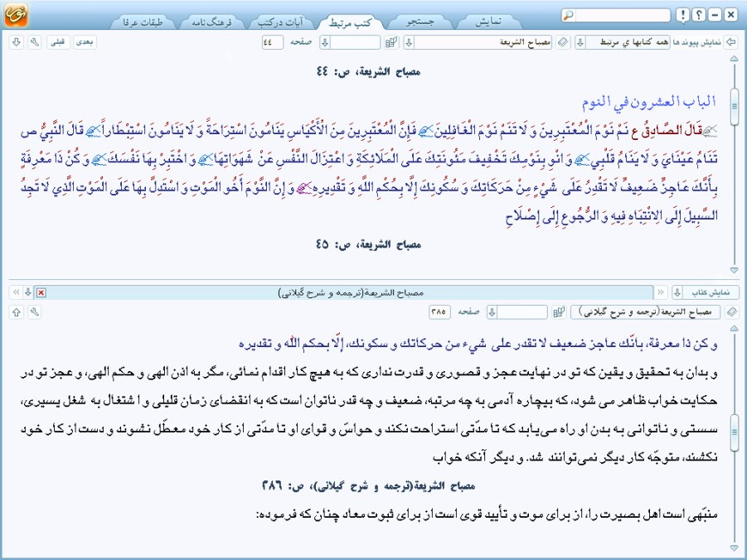The image size is (747, 560).
Task: Go to the جستجو tab
Action: click(420, 22)
